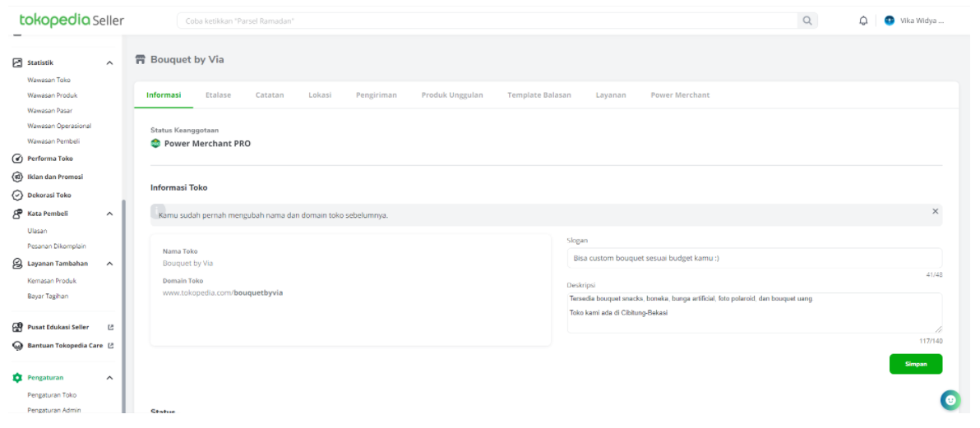Open the Template Balasan tab
This screenshot has height=428, width=980.
tap(539, 95)
